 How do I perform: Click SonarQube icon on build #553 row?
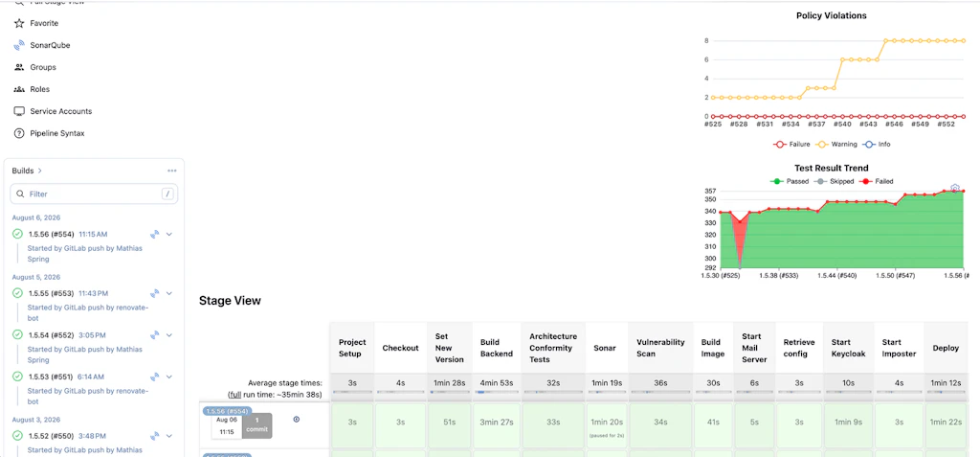pyautogui.click(x=154, y=293)
